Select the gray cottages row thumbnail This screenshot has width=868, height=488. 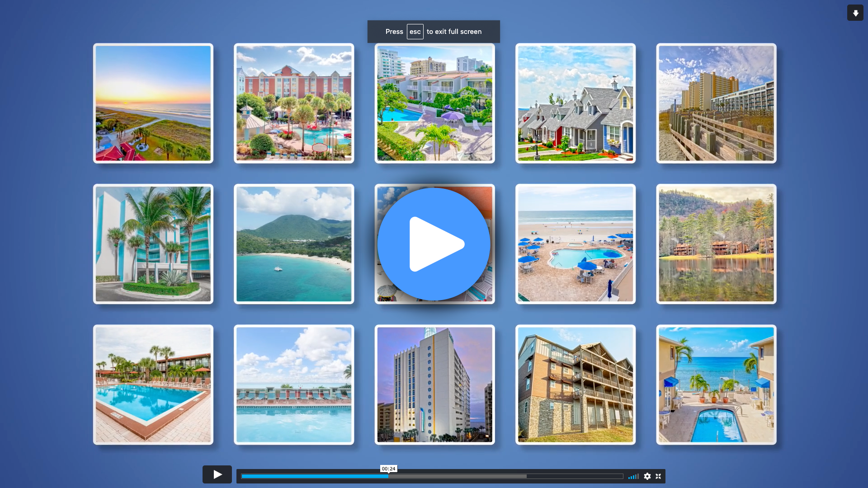pos(576,103)
